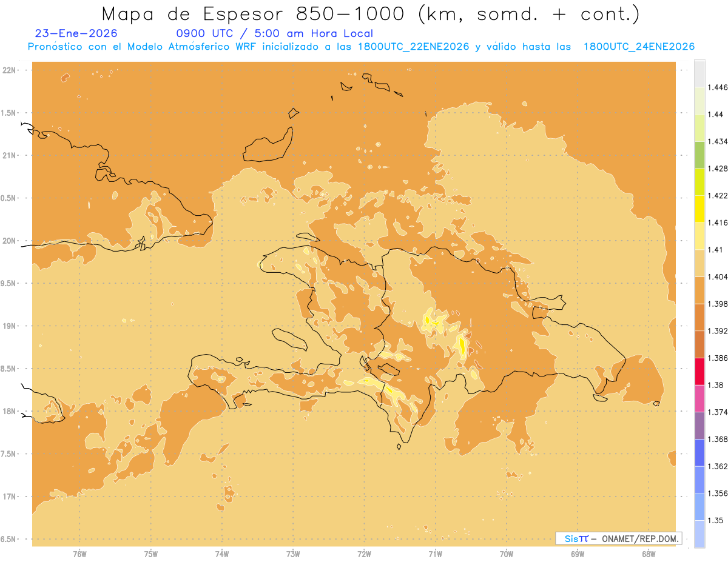Screen dimensions: 728x562
Task: Click colorbar value '1.44'
Action: click(716, 115)
